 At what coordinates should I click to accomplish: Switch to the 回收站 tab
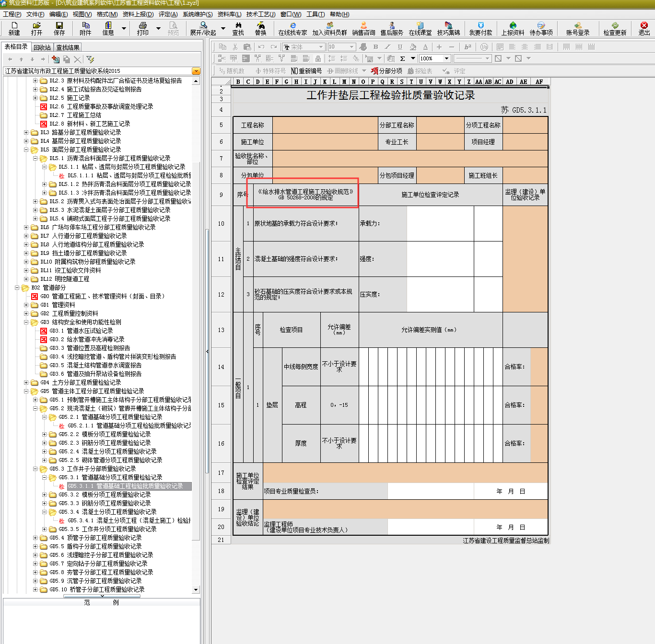42,47
